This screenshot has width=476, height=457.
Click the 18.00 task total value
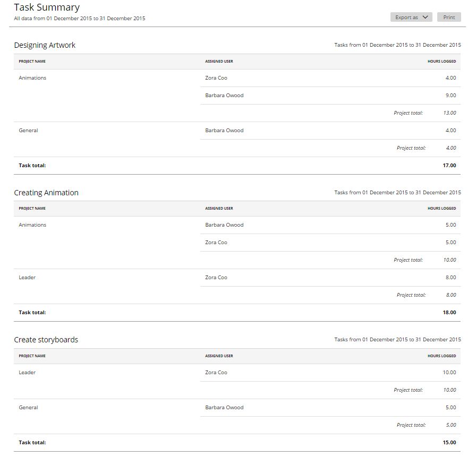coord(449,313)
